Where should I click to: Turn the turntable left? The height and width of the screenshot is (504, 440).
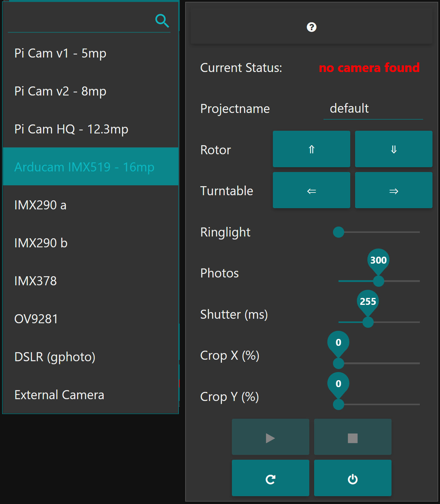[311, 190]
